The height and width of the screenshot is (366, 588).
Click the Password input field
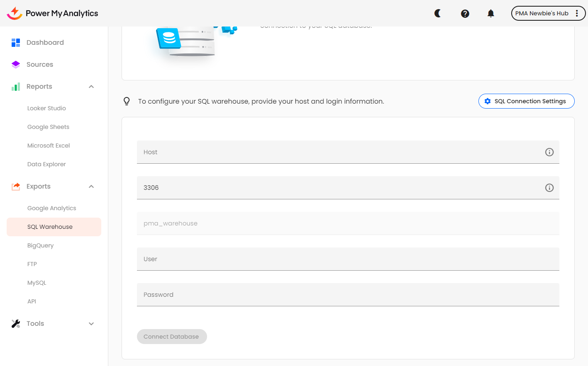348,295
